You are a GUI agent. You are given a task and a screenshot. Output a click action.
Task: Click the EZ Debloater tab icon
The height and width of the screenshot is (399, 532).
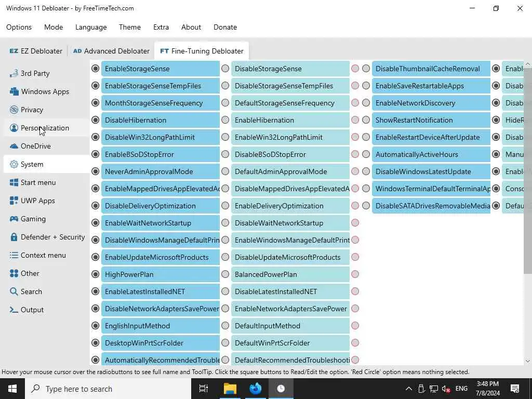click(x=14, y=51)
